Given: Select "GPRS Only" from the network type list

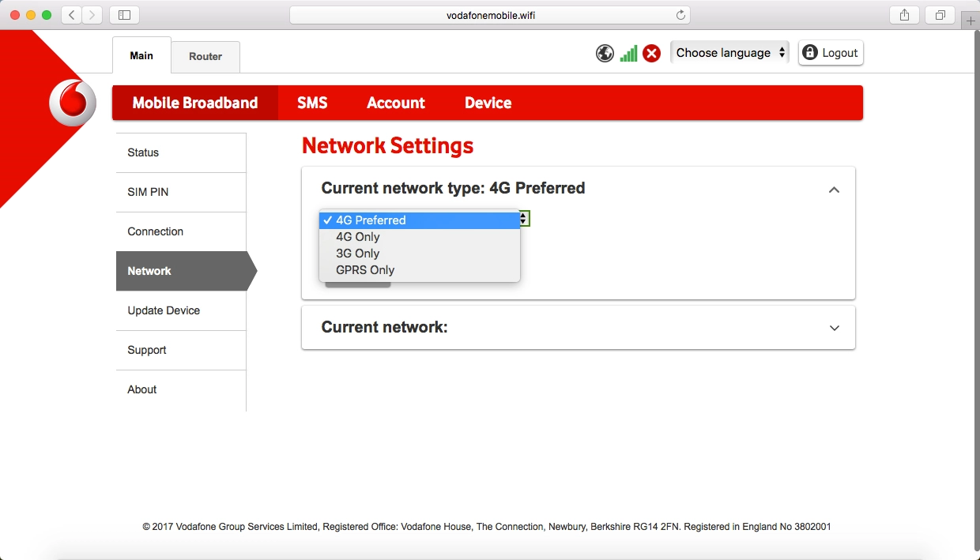Looking at the screenshot, I should (x=364, y=269).
